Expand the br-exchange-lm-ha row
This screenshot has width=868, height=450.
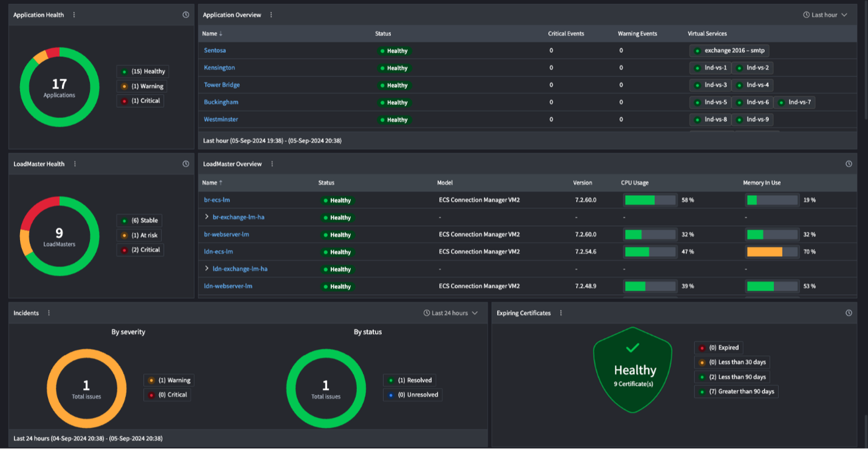point(207,217)
